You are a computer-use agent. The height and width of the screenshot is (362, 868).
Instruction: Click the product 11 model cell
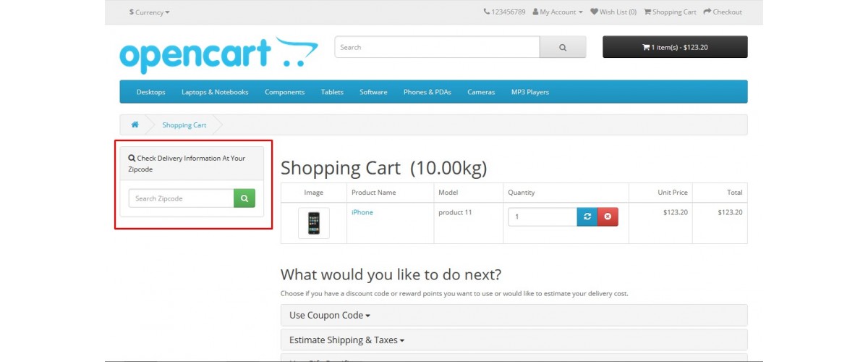point(469,223)
